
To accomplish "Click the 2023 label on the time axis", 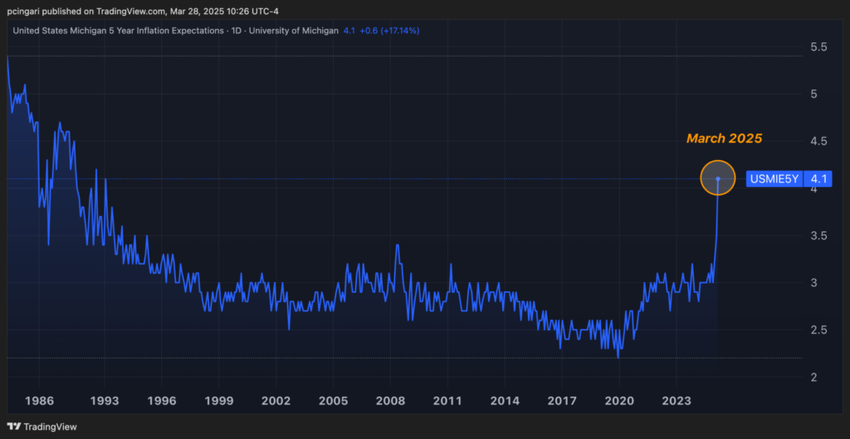I will 676,401.
